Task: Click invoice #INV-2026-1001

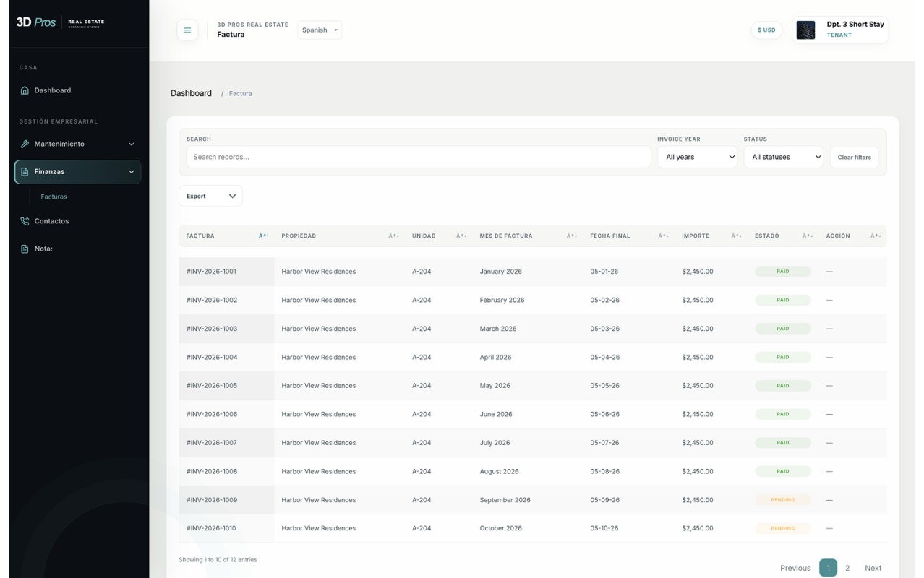Action: (x=211, y=272)
